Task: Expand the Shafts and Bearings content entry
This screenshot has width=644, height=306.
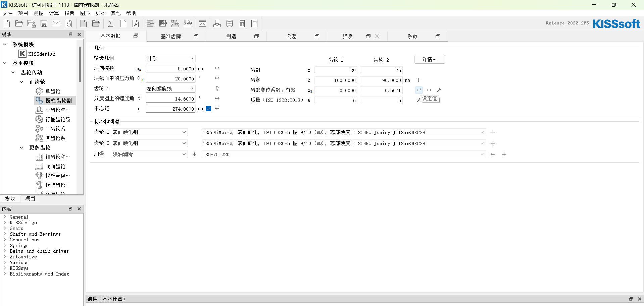Action: [5, 234]
